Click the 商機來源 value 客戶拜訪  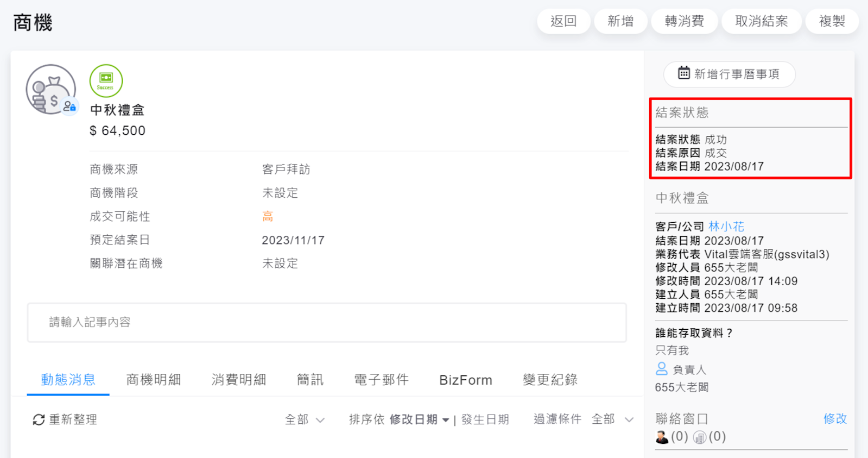click(286, 170)
